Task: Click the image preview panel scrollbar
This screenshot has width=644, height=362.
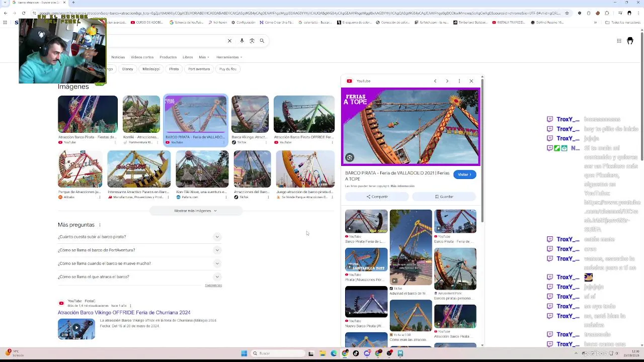Action: pyautogui.click(x=482, y=149)
